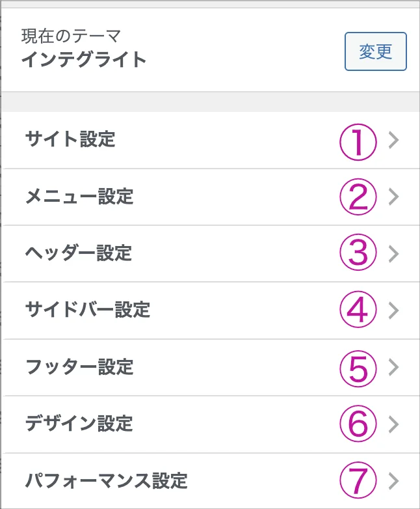This screenshot has height=509, width=420.
Task: Select the メニュー設定 label
Action: tap(79, 196)
